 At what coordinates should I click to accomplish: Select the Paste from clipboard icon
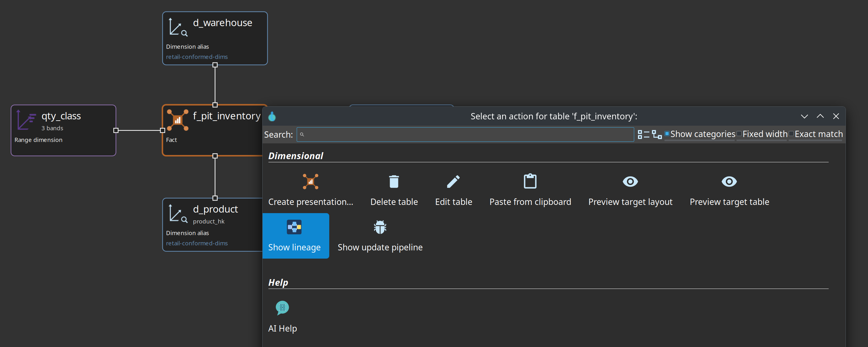[x=530, y=181]
